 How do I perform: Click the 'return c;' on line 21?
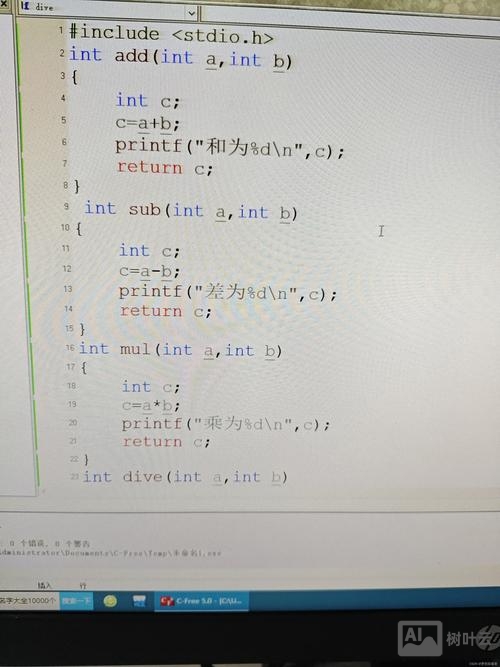point(166,442)
